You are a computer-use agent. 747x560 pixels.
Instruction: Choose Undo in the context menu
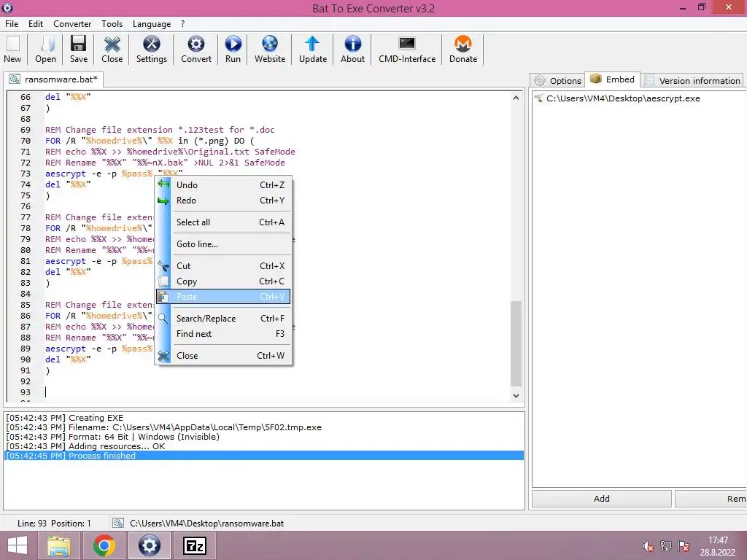click(223, 184)
